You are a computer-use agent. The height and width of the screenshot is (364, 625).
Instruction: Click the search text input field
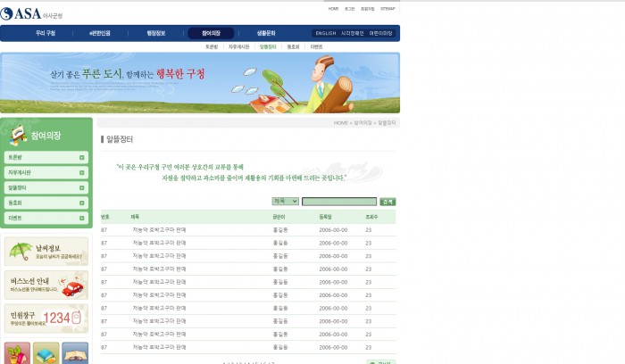point(338,202)
